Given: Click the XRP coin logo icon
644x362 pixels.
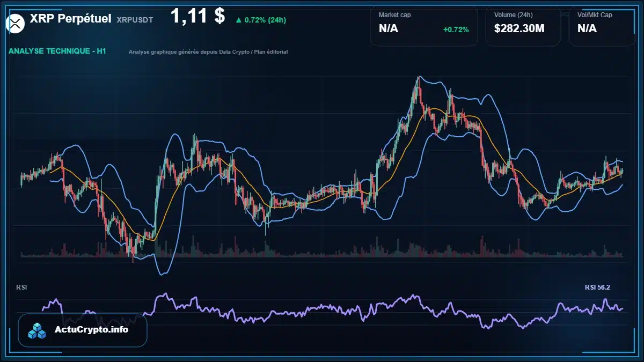Looking at the screenshot, I should pyautogui.click(x=15, y=23).
